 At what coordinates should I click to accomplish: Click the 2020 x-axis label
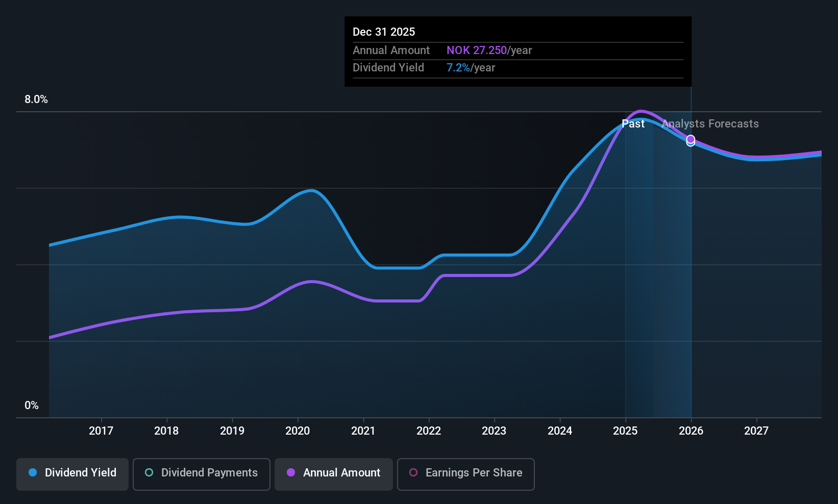click(298, 431)
